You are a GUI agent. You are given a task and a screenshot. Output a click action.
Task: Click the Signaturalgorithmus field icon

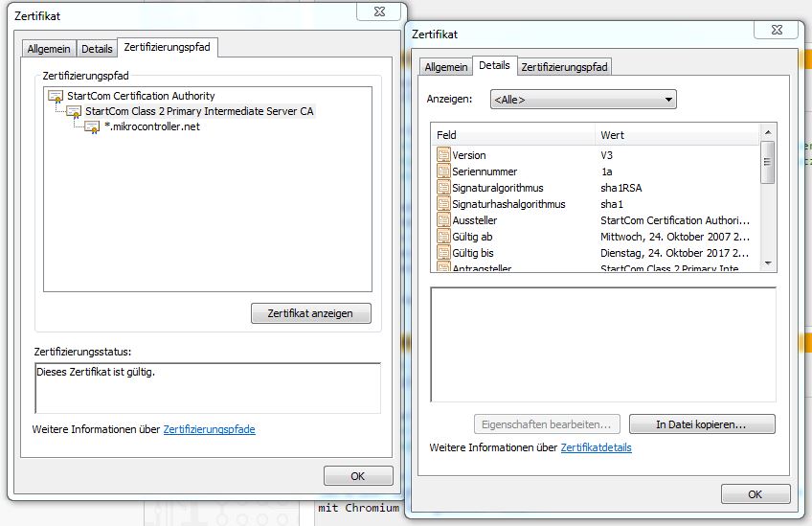coord(443,188)
